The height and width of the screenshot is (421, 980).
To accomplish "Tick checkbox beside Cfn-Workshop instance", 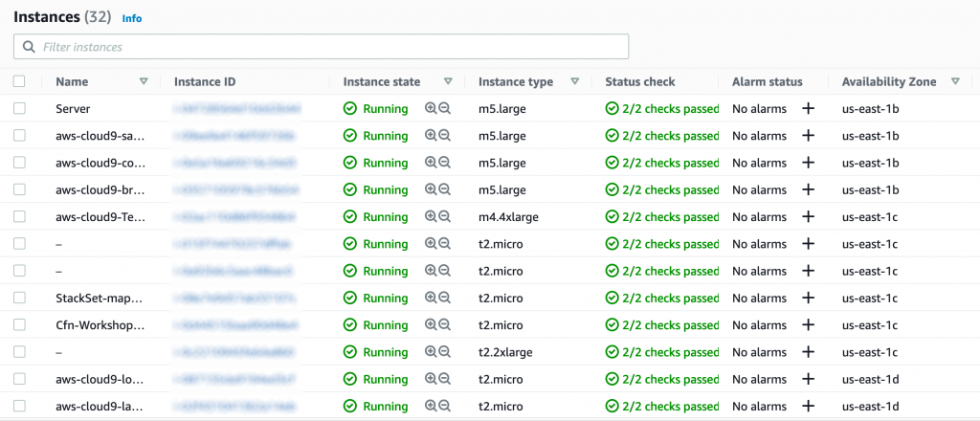I will click(x=19, y=324).
